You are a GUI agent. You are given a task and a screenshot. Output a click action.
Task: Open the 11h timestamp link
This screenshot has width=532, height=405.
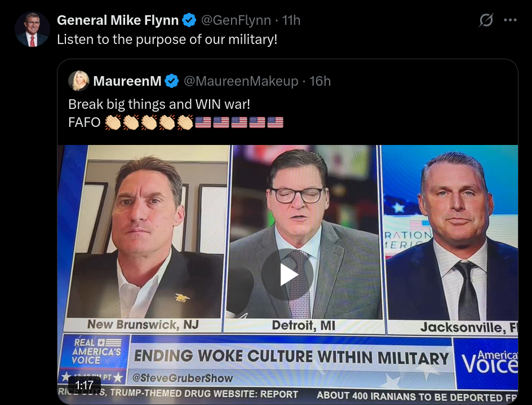pos(291,21)
